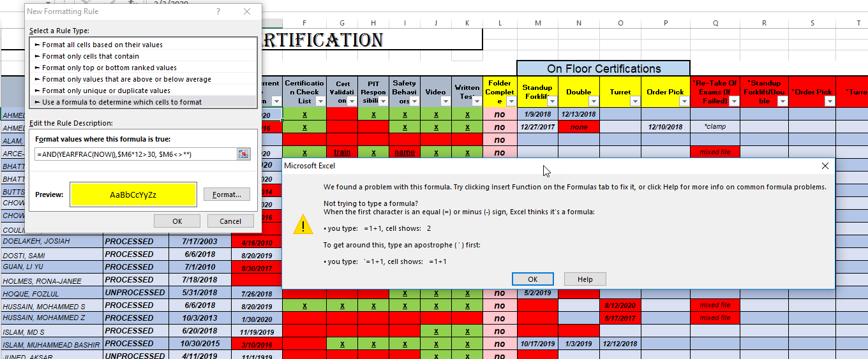Open the yellow Standup Forklift filter dropdown

(x=551, y=101)
